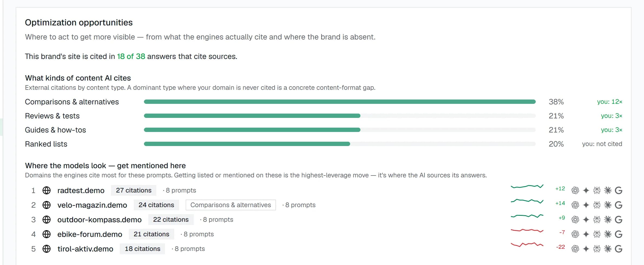
Task: Open the velo-magazin.demo domain link
Action: point(92,205)
